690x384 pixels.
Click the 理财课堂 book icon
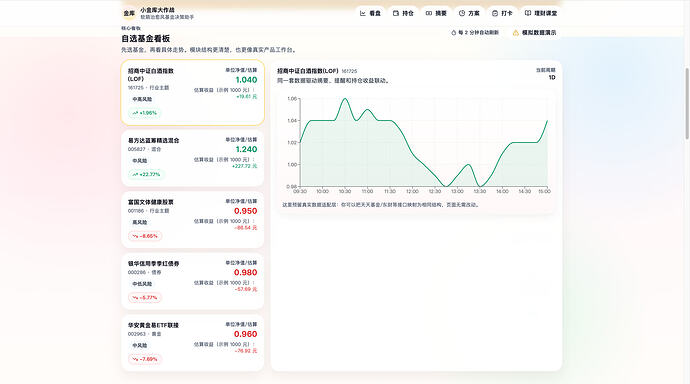point(528,13)
